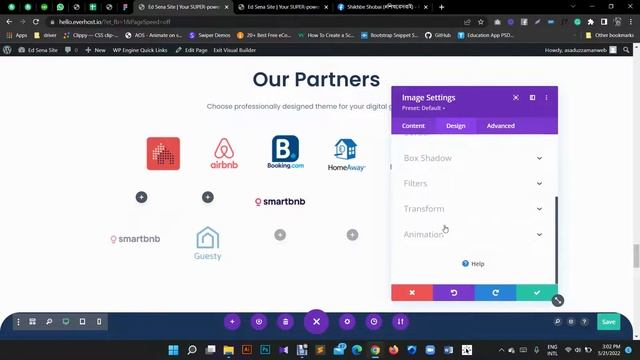Open the Divi layers icon near Save

click(x=571, y=322)
